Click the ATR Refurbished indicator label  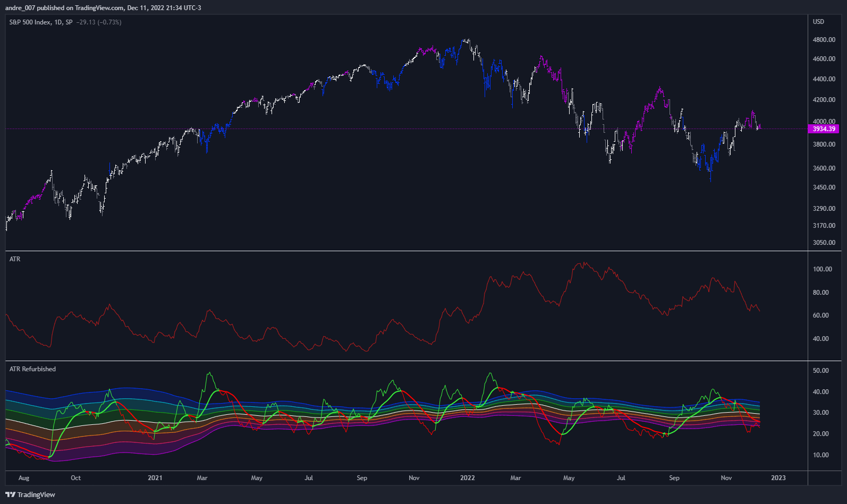click(x=32, y=369)
